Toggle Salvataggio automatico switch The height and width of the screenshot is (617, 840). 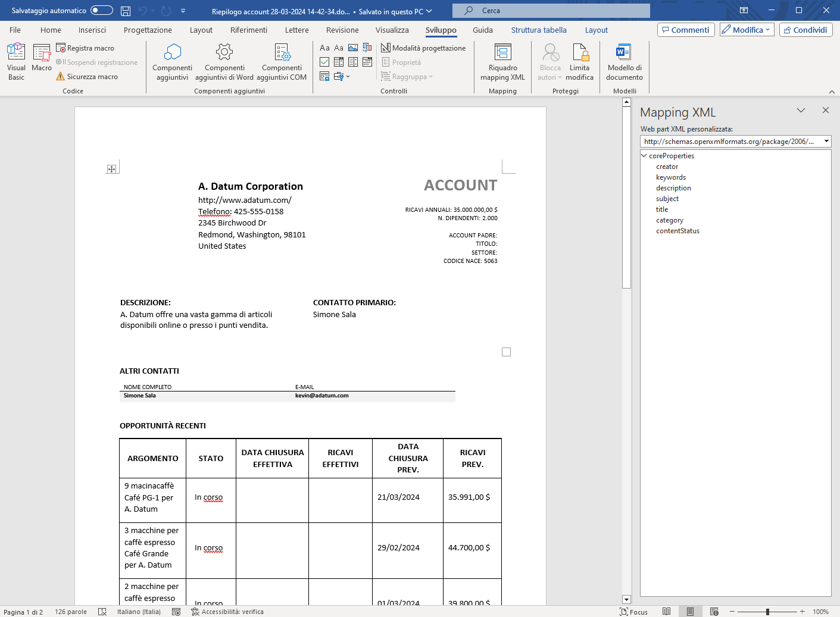tap(102, 10)
